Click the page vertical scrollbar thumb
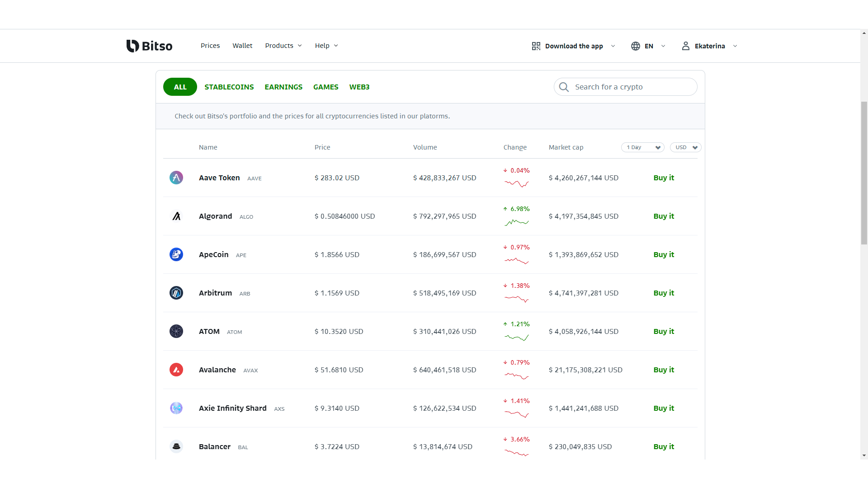 coord(864,173)
